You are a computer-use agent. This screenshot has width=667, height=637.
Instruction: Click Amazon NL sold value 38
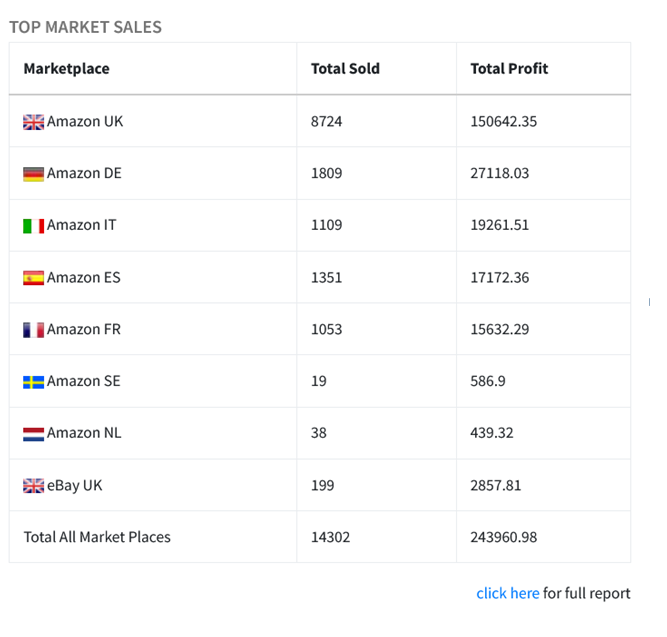pyautogui.click(x=319, y=433)
